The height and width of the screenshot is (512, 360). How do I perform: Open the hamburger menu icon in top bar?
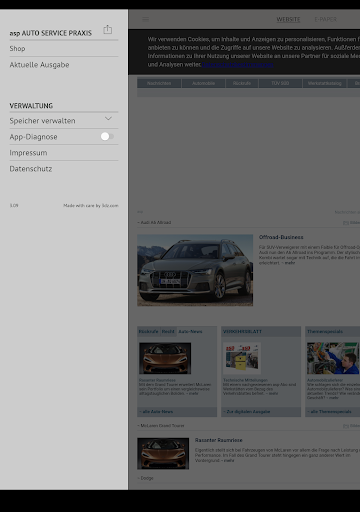[146, 19]
